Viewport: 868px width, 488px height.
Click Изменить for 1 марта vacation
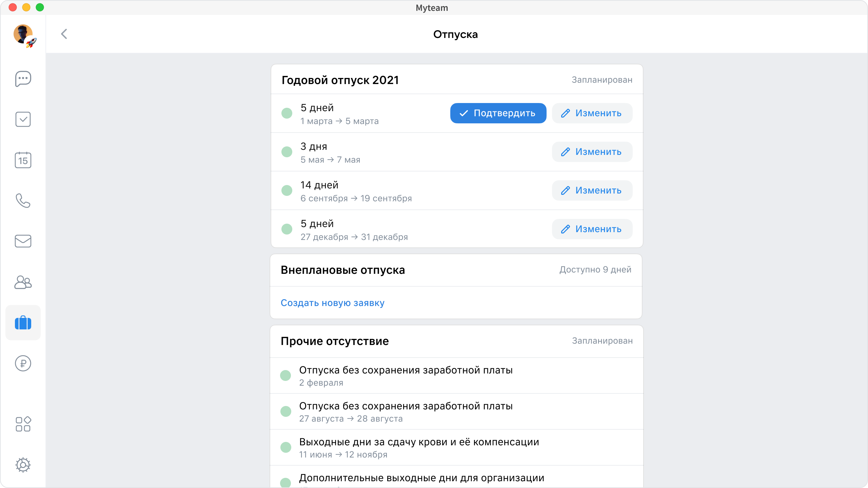592,113
